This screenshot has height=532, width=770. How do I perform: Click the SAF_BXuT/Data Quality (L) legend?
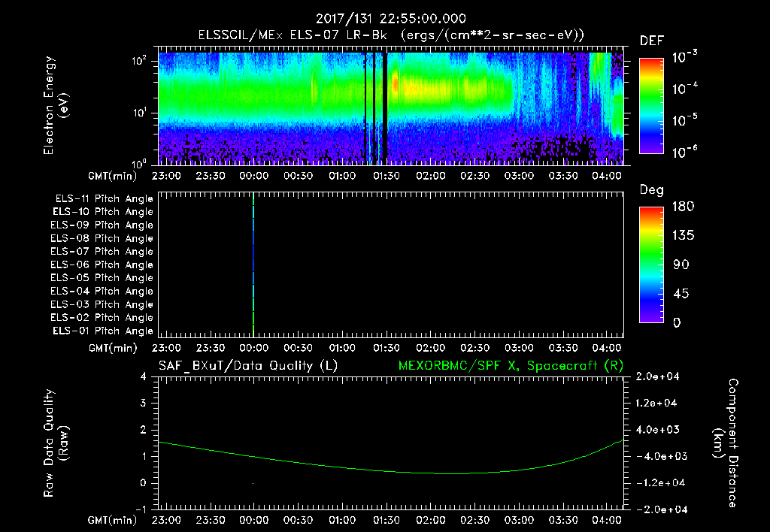click(x=248, y=366)
